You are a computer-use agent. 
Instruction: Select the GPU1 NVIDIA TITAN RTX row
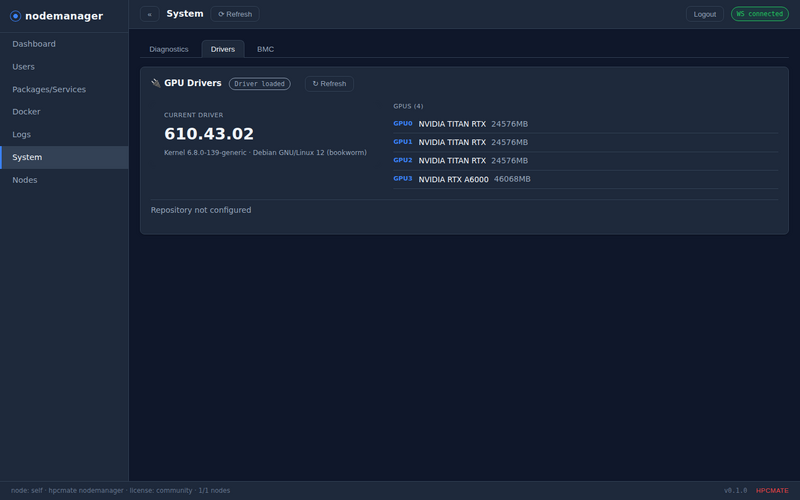pos(586,142)
